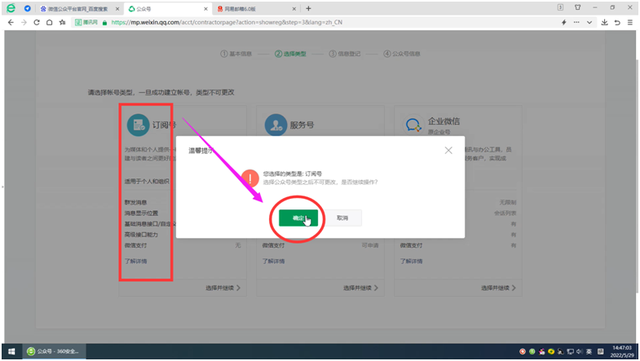Viewport: 640px width, 361px height.
Task: Click the orange exclamation warning icon
Action: pyautogui.click(x=250, y=178)
